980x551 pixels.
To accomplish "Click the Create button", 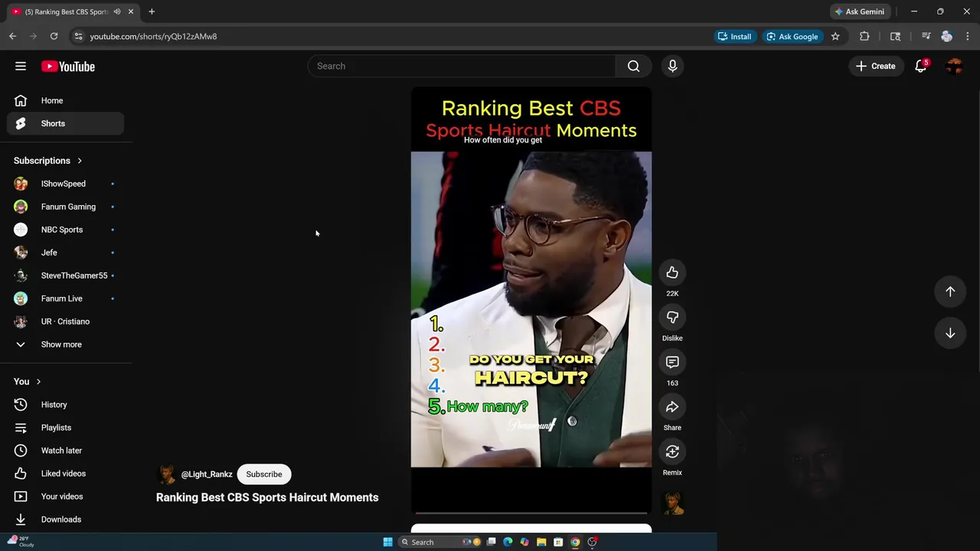I will (875, 66).
